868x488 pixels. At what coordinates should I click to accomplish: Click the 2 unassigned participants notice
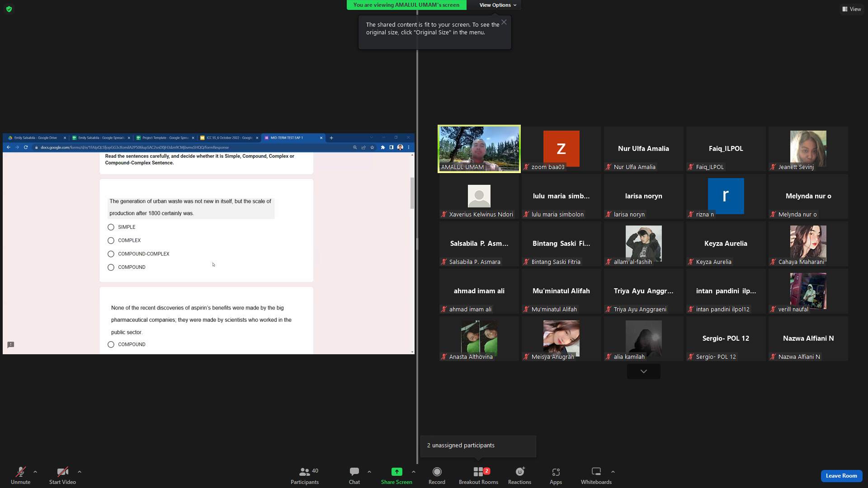[478, 446]
